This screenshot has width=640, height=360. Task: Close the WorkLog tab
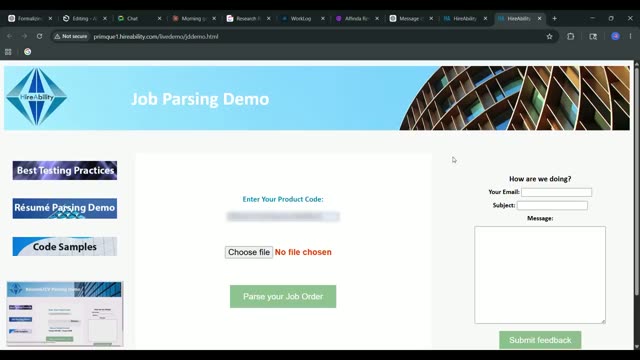(322, 18)
